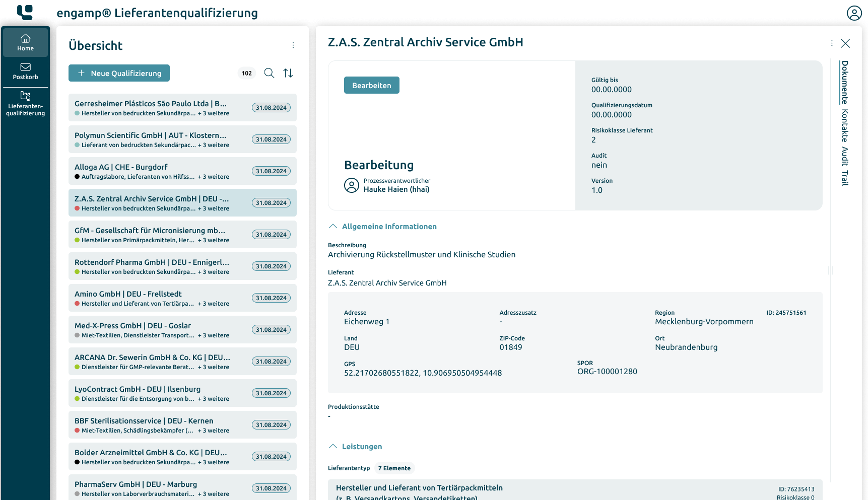Image resolution: width=868 pixels, height=500 pixels.
Task: Open the Postkorb inbox
Action: pyautogui.click(x=25, y=72)
